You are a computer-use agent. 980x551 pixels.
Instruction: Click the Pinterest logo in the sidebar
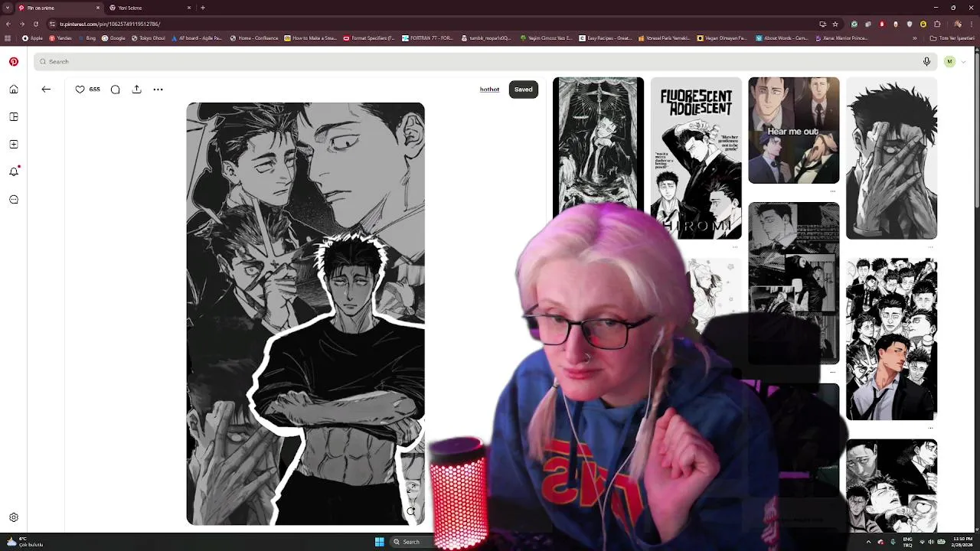tap(14, 61)
